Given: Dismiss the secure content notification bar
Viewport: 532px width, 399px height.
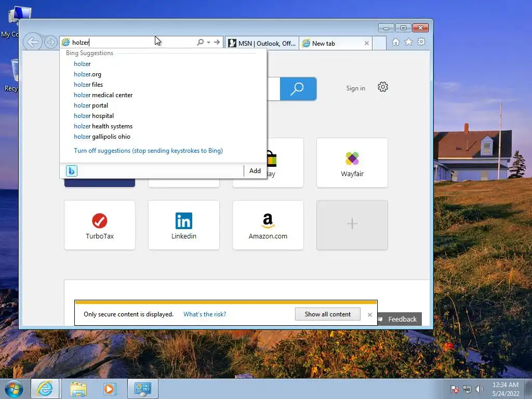Looking at the screenshot, I should (370, 315).
